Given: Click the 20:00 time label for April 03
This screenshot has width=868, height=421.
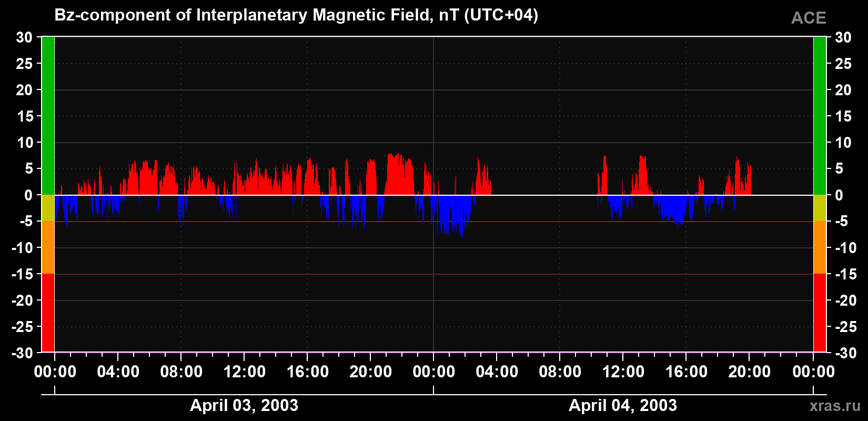Looking at the screenshot, I should (x=370, y=372).
